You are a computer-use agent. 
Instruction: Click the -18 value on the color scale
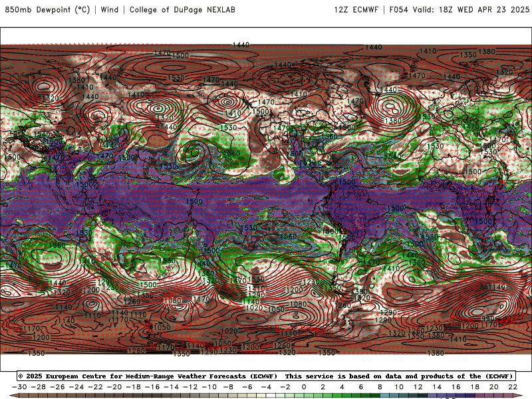[134, 387]
